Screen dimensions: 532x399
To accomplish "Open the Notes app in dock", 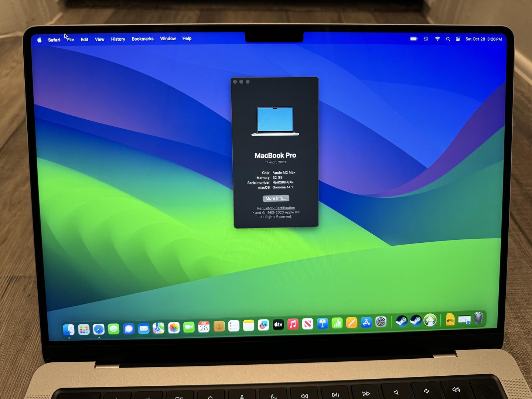I will (249, 325).
